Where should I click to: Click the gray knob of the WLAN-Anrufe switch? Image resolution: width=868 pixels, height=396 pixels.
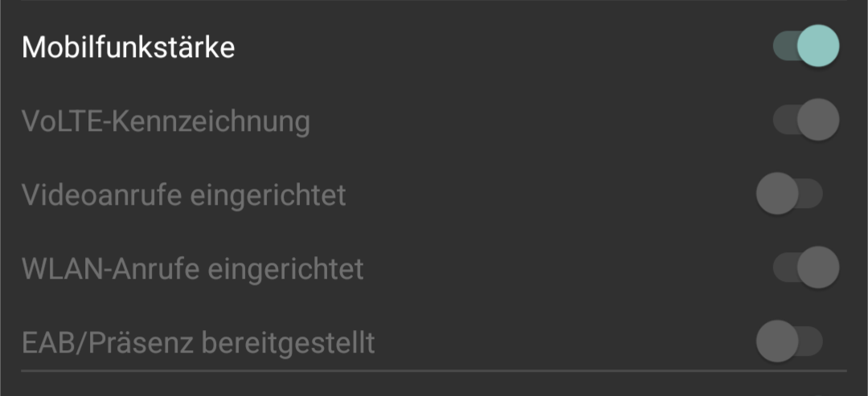coord(819,268)
